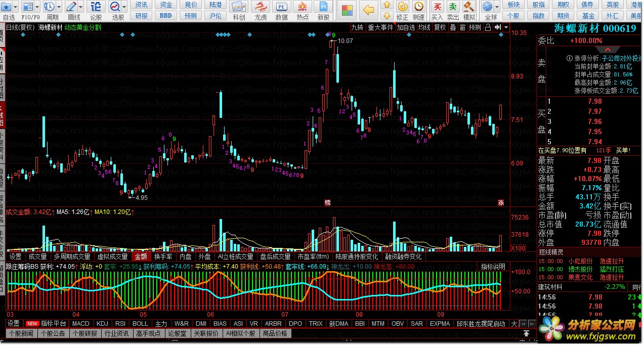Click the 资讯 toolbar button
Viewport: 644px width, 345px height.
point(142,5)
